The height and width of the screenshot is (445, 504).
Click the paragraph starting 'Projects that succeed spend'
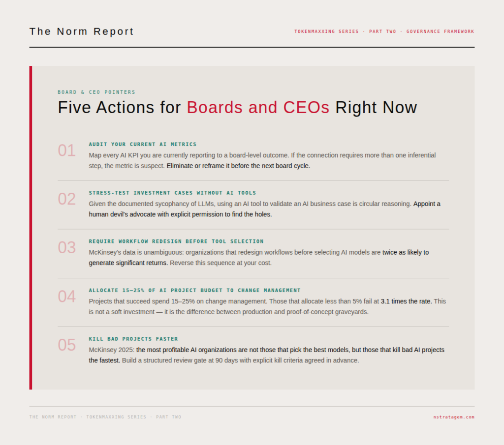(x=267, y=307)
